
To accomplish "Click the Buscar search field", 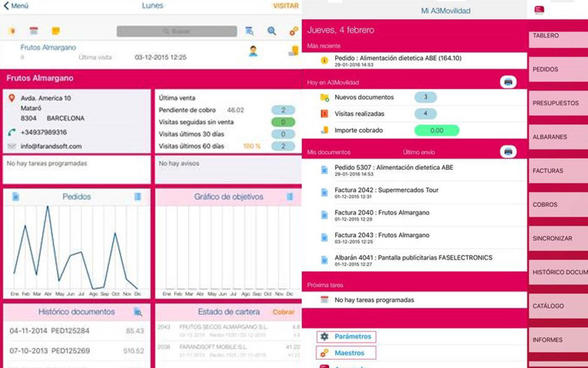I will 177,31.
